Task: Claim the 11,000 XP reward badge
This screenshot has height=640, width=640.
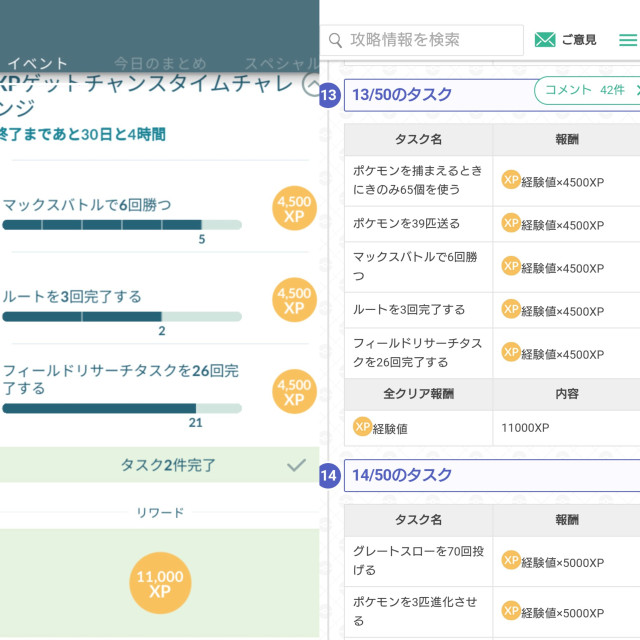Action: pyautogui.click(x=160, y=584)
